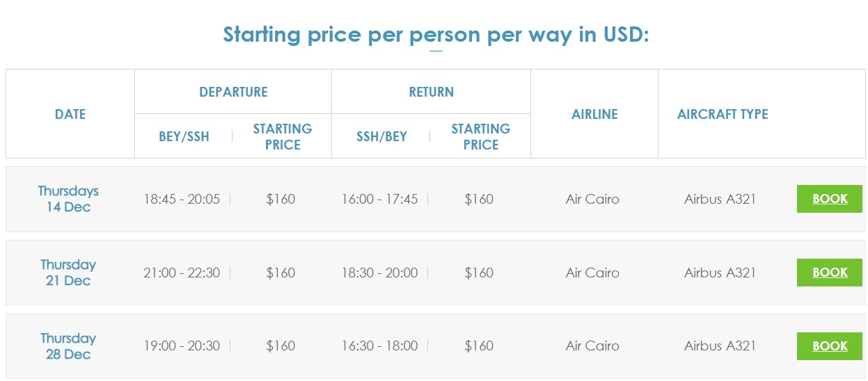Click the SSH/BEY sub-header
Screen dimensions: 868x381
[x=381, y=136]
